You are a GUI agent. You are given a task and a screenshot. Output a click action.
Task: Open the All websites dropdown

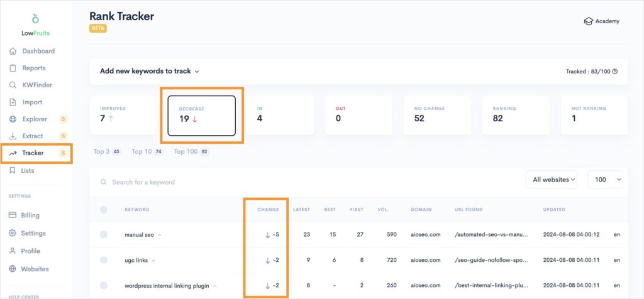[551, 180]
